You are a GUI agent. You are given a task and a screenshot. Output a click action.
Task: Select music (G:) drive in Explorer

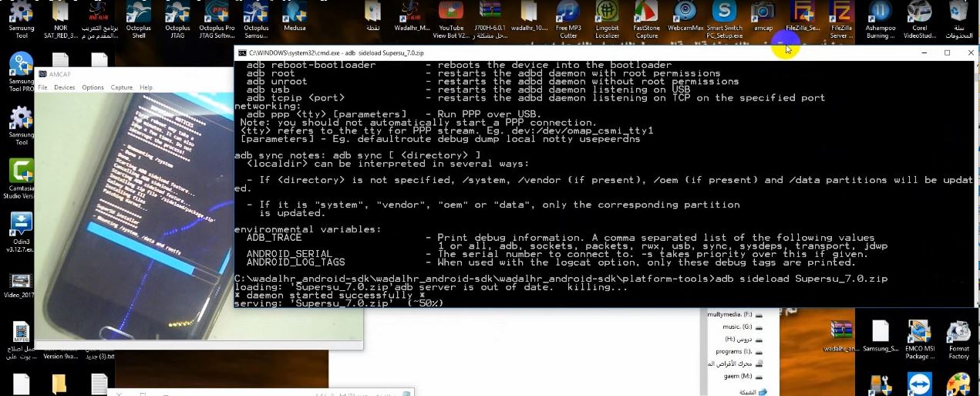click(x=743, y=327)
